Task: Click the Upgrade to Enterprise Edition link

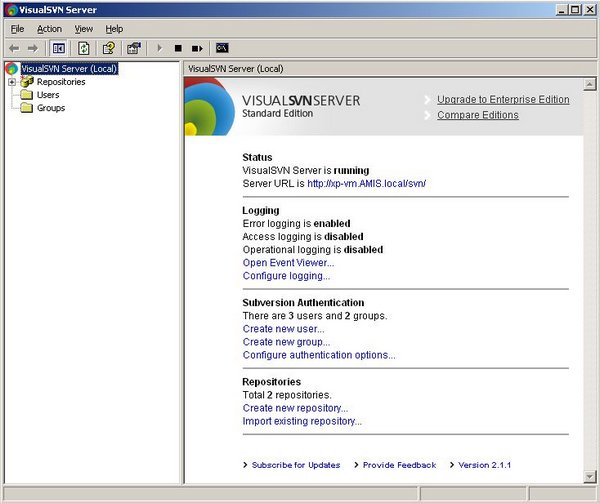Action: pos(503,100)
